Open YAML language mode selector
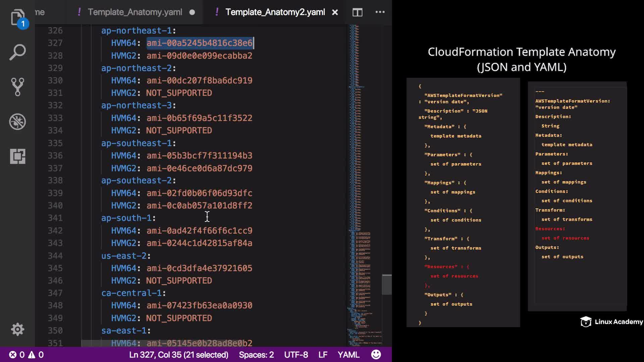This screenshot has width=644, height=362. 348,355
